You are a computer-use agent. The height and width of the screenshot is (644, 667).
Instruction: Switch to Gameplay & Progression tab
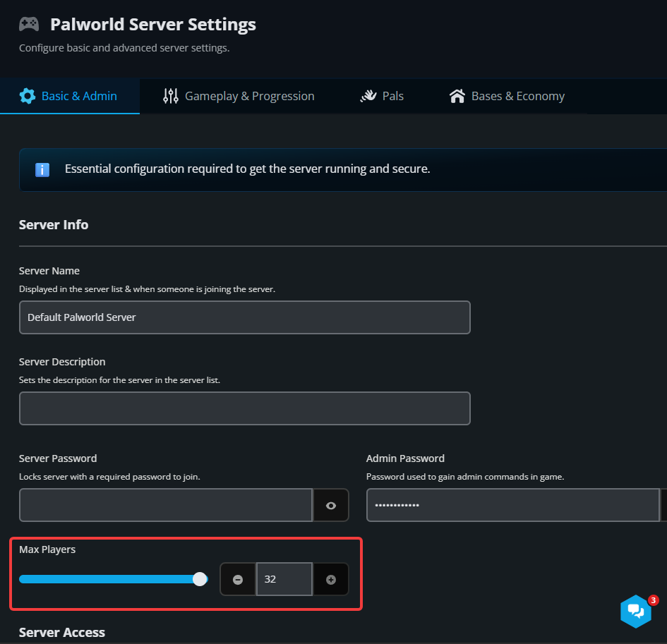tap(239, 96)
